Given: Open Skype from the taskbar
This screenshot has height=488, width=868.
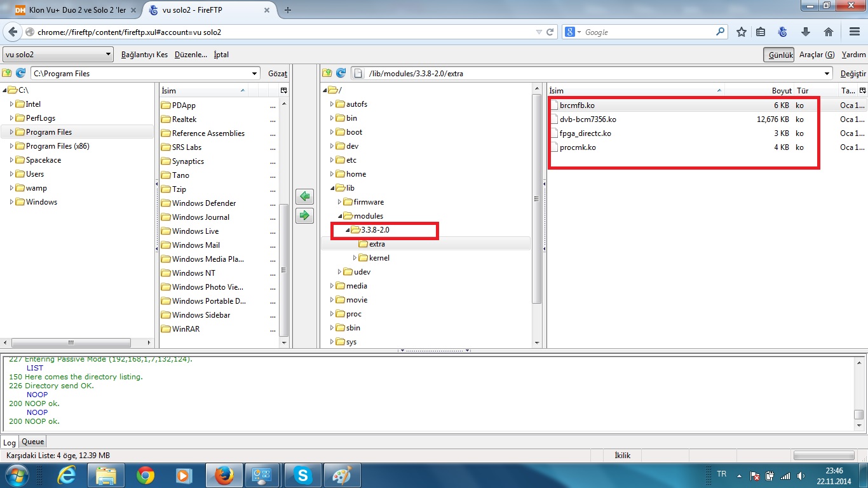Looking at the screenshot, I should pos(303,475).
